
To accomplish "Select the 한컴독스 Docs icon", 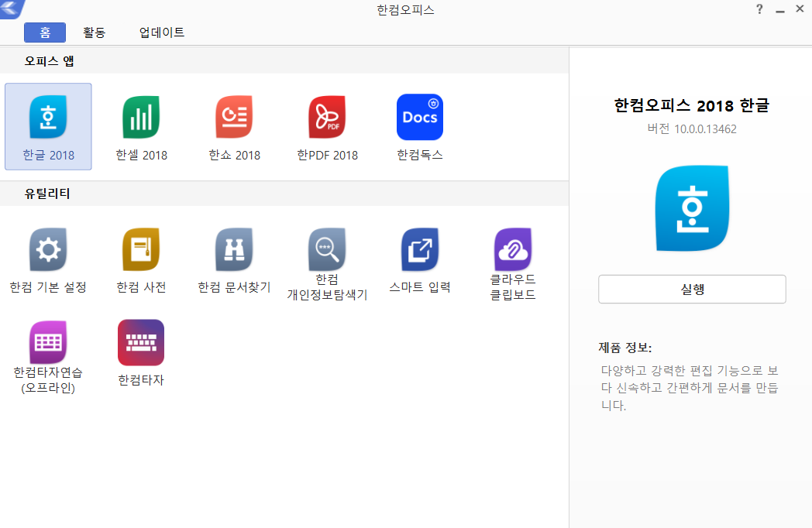I will point(419,117).
